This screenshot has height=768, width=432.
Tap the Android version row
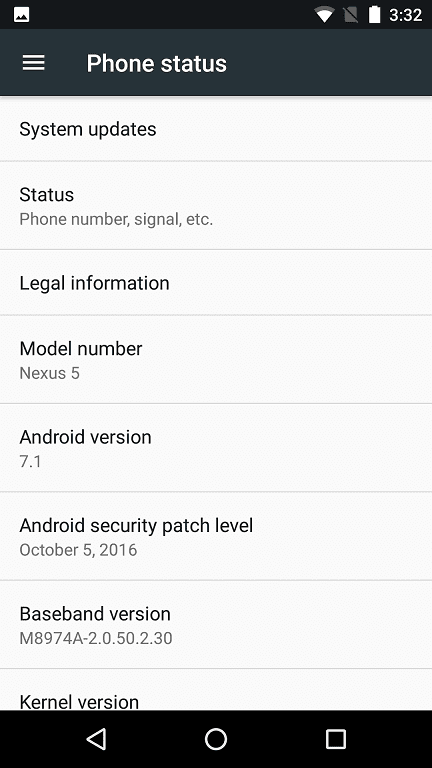(x=216, y=448)
